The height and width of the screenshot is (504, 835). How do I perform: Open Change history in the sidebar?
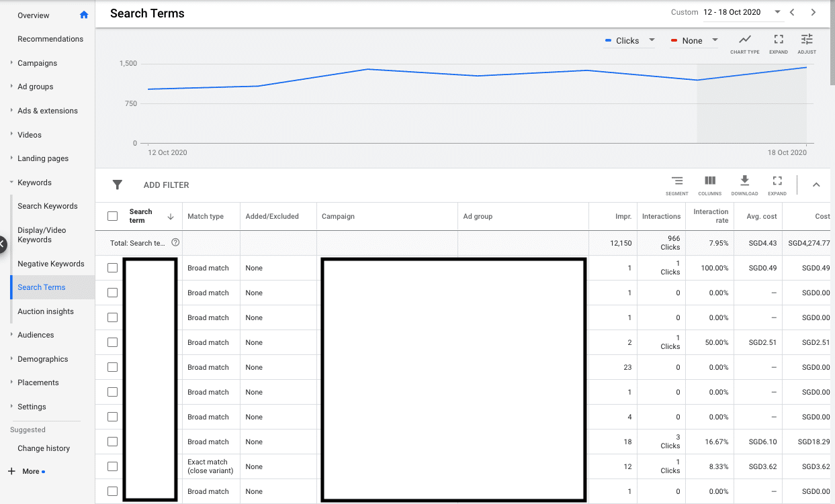click(44, 448)
